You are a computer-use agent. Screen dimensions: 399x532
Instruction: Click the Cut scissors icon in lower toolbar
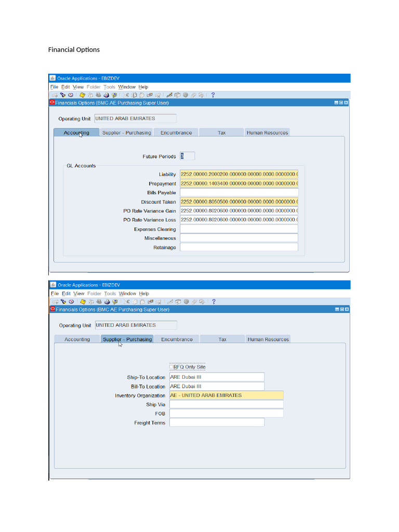[x=127, y=302]
